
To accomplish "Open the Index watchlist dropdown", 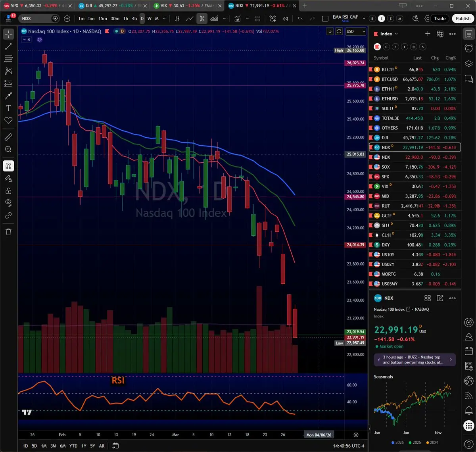I will (x=389, y=34).
